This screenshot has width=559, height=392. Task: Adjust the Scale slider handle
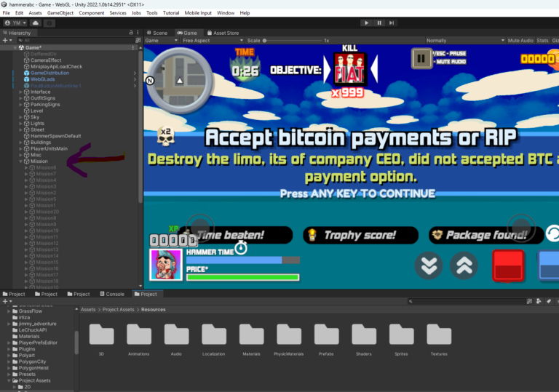264,41
